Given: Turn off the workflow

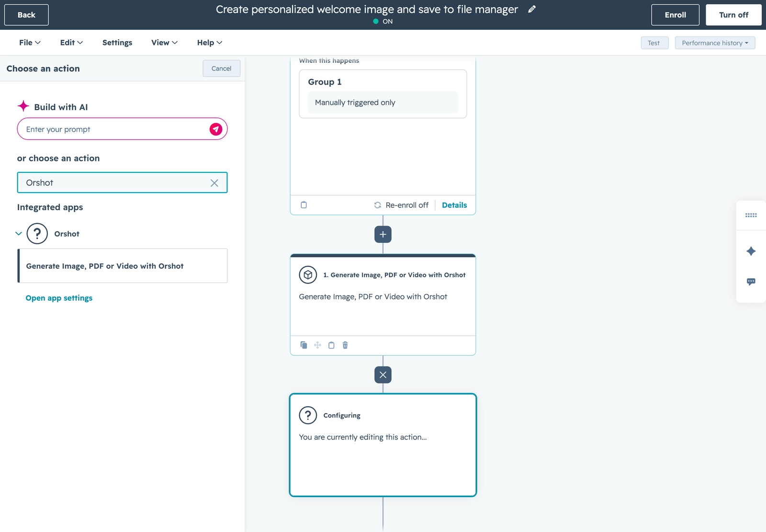Looking at the screenshot, I should pos(733,15).
